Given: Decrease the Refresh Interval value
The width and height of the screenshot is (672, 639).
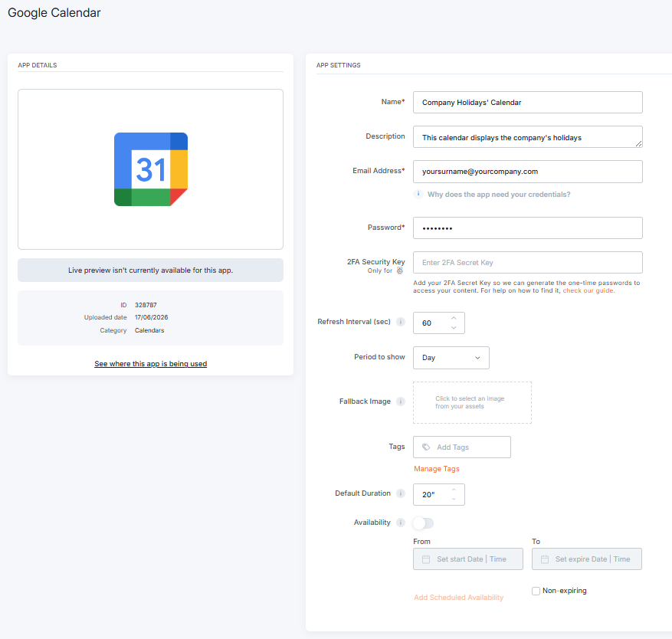Looking at the screenshot, I should (x=454, y=328).
